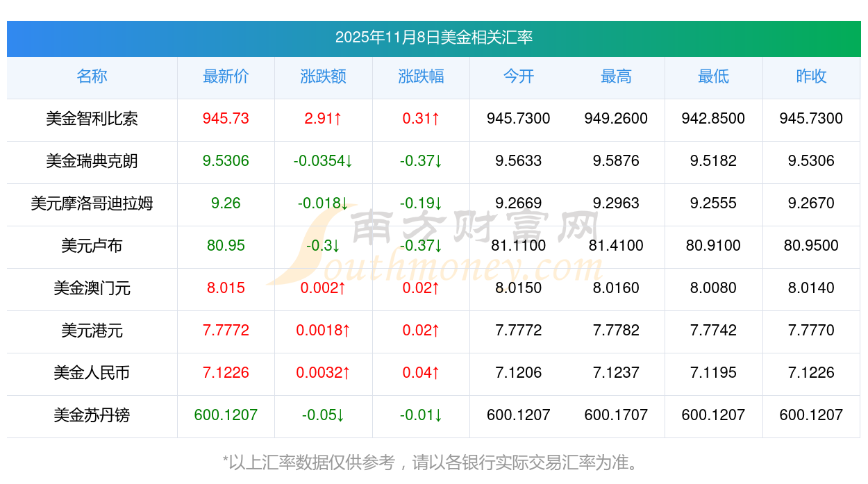Select the 美元港元 row name
Image resolution: width=868 pixels, height=484 pixels.
[x=92, y=331]
